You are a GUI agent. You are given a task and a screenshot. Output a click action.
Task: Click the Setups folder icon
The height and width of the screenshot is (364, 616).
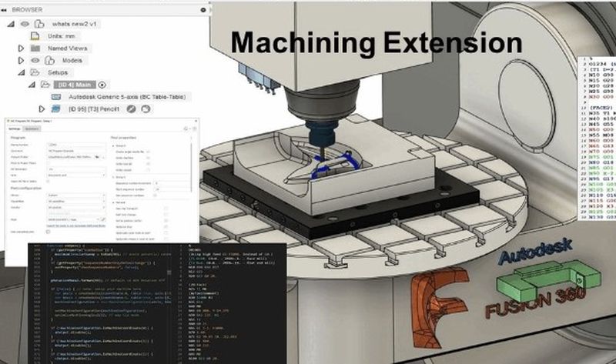pos(35,72)
